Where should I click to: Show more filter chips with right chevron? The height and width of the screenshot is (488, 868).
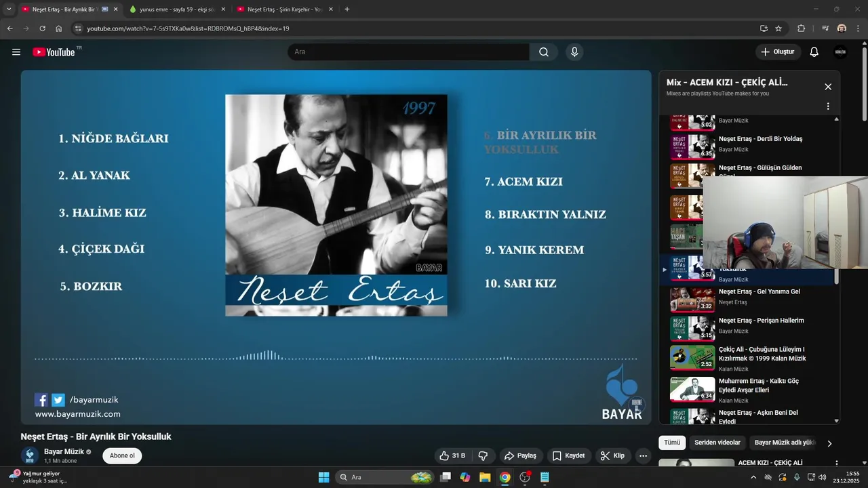[829, 443]
